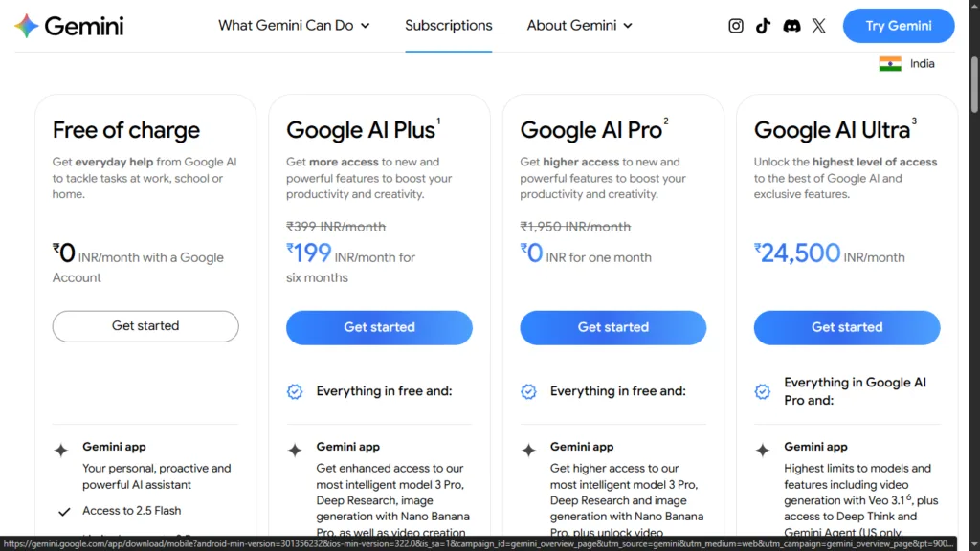Click the Try Gemini button

click(x=898, y=26)
